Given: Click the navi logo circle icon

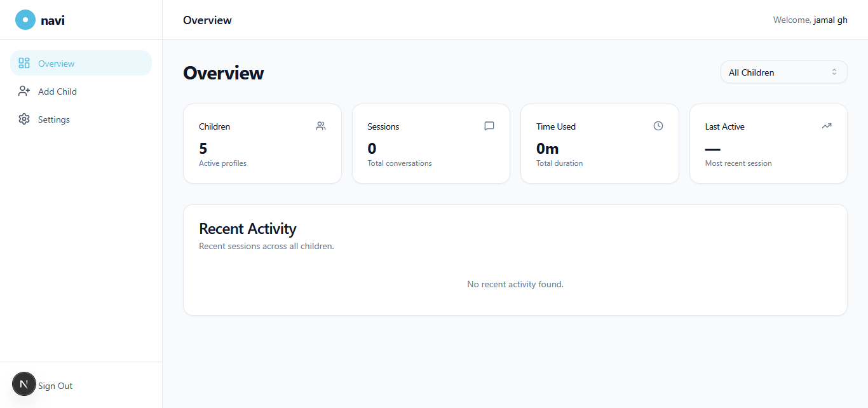Looking at the screenshot, I should 25,20.
